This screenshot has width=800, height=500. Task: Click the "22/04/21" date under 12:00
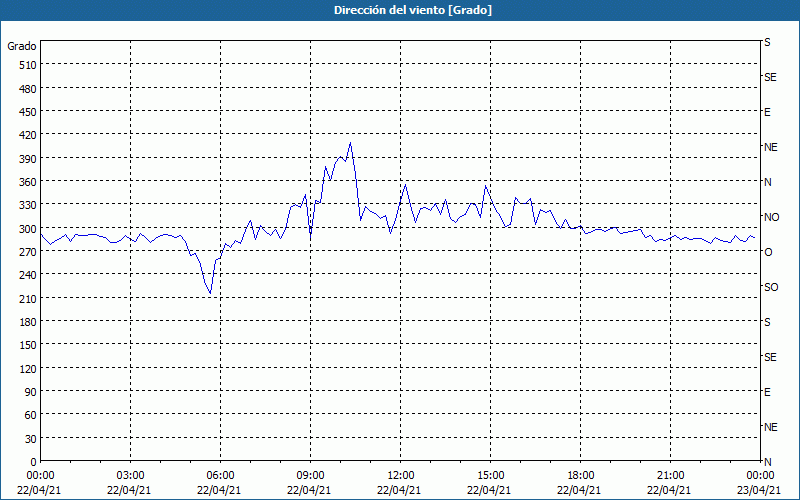(399, 490)
